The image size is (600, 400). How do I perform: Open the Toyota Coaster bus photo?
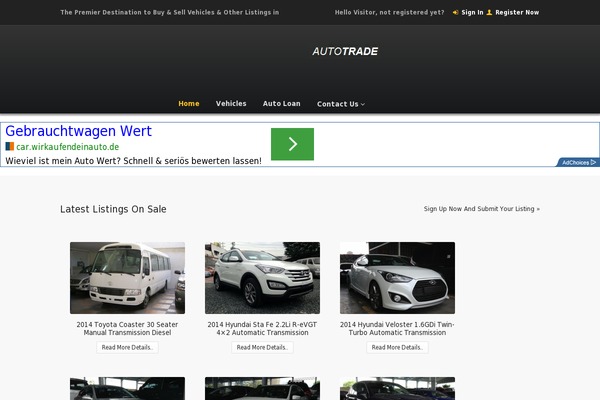pos(127,278)
